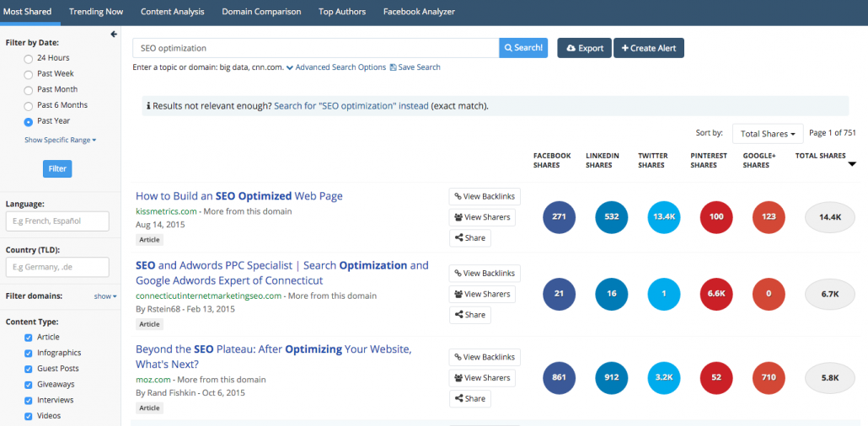Click the Pinterest shares circle showing 6.6K
Viewport: 868px width, 426px height.
716,294
